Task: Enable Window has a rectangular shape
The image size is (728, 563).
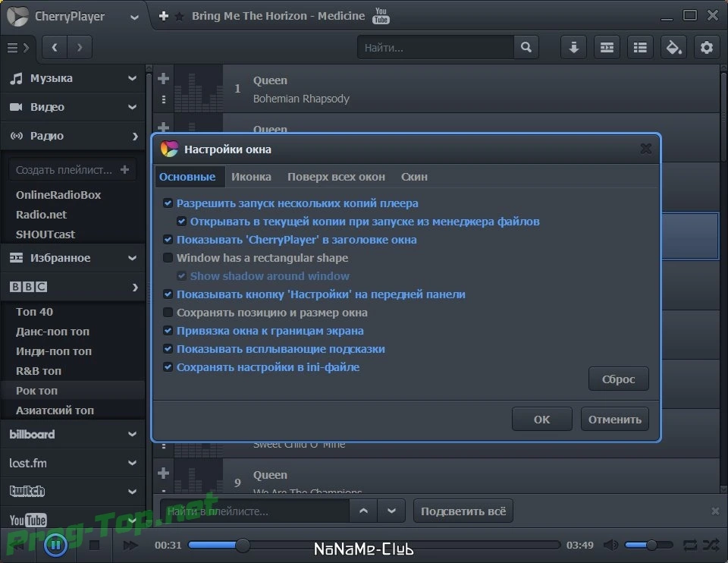Action: (x=168, y=258)
